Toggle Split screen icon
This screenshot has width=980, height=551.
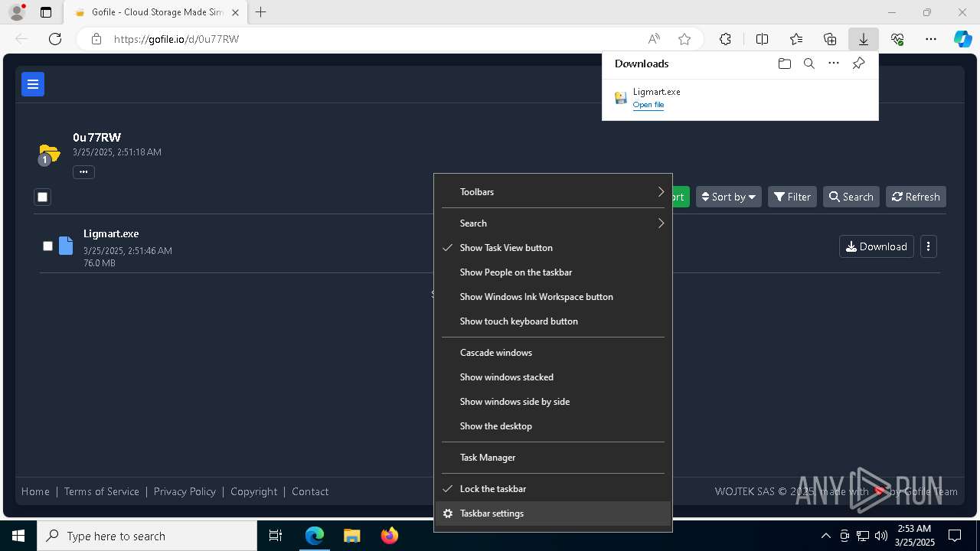click(x=762, y=39)
